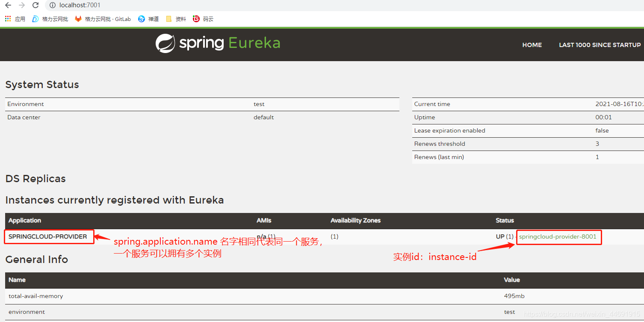Open the 格力云网批 · GitLab bookmark

[103, 19]
